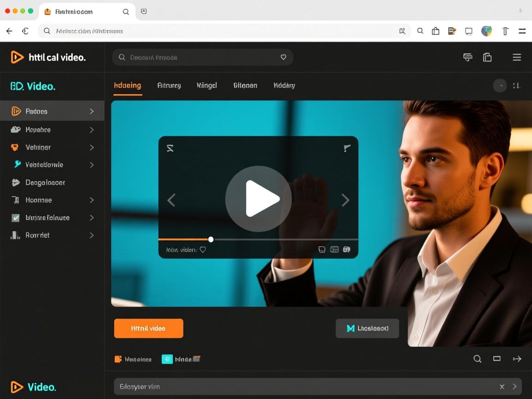Click the hamburger menu icon in app header
This screenshot has width=532, height=399.
coord(517,57)
